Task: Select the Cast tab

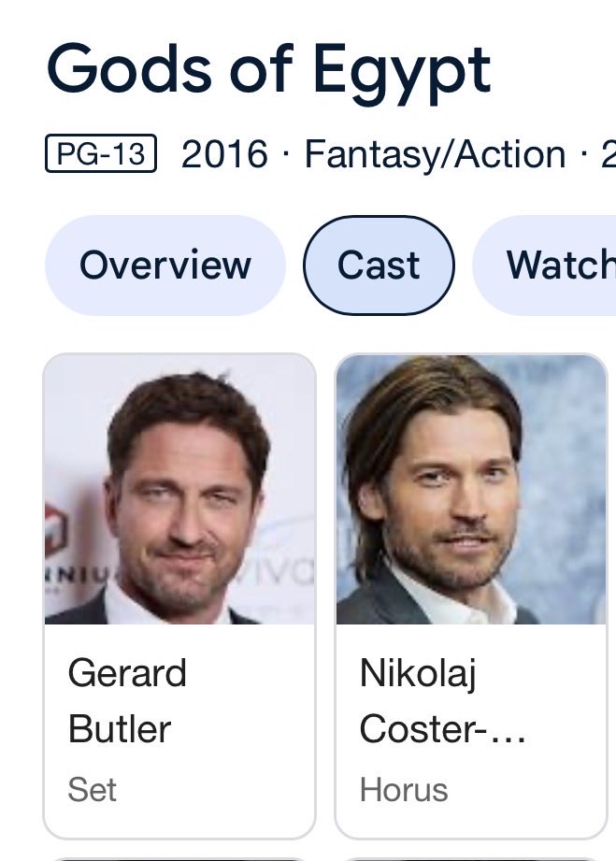Action: pos(379,265)
